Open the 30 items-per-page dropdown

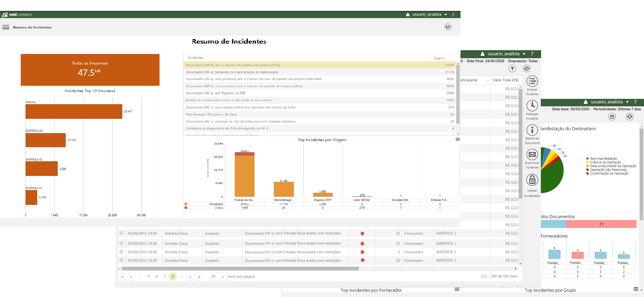click(218, 277)
